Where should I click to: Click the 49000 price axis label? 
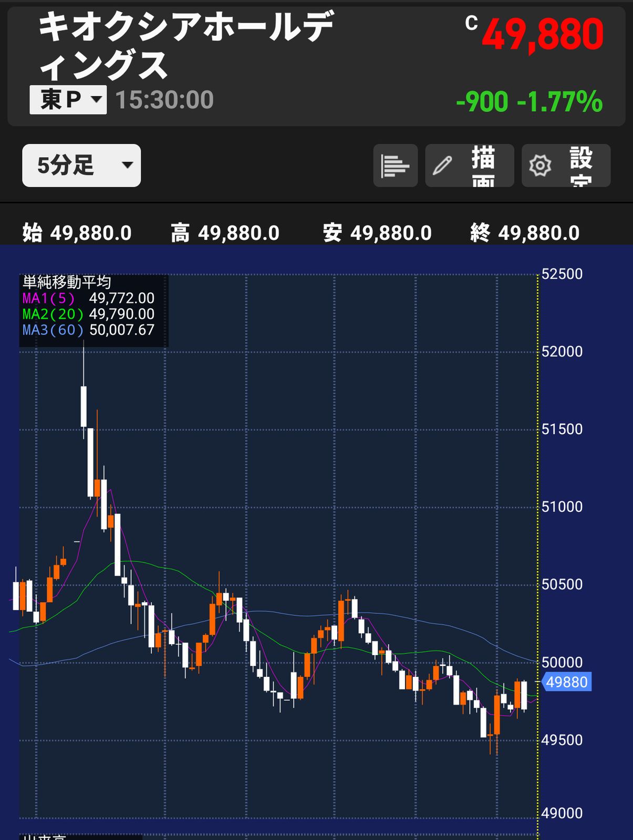(562, 813)
